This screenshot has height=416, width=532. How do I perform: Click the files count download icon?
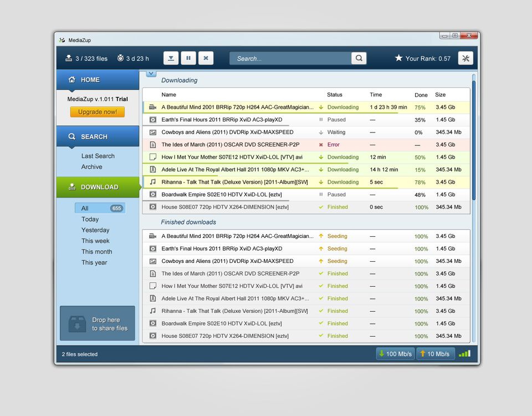click(69, 58)
